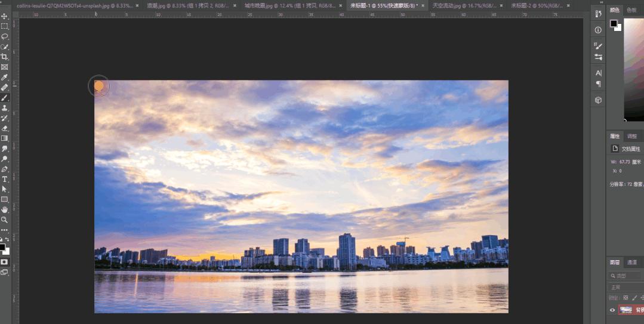Toggle lock transparent pixels for layer
The image size is (644, 324).
point(625,297)
